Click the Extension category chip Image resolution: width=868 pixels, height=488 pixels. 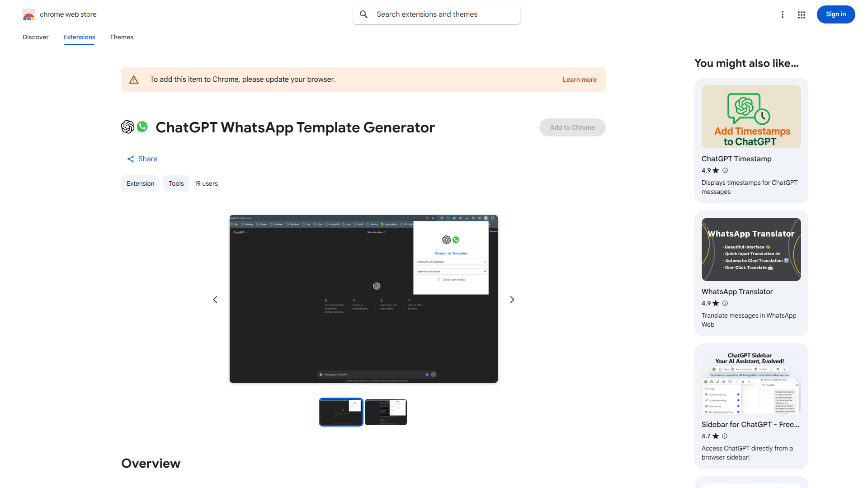pos(140,183)
